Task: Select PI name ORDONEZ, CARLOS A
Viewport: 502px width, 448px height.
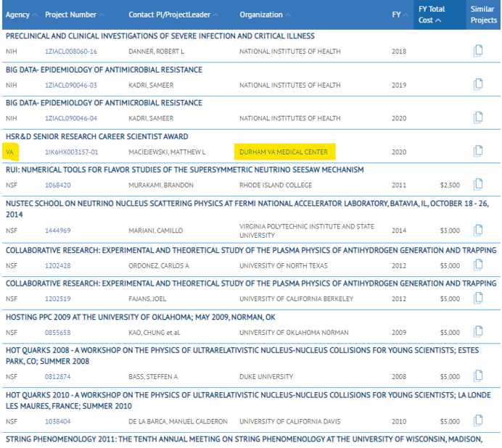Action: [x=159, y=266]
